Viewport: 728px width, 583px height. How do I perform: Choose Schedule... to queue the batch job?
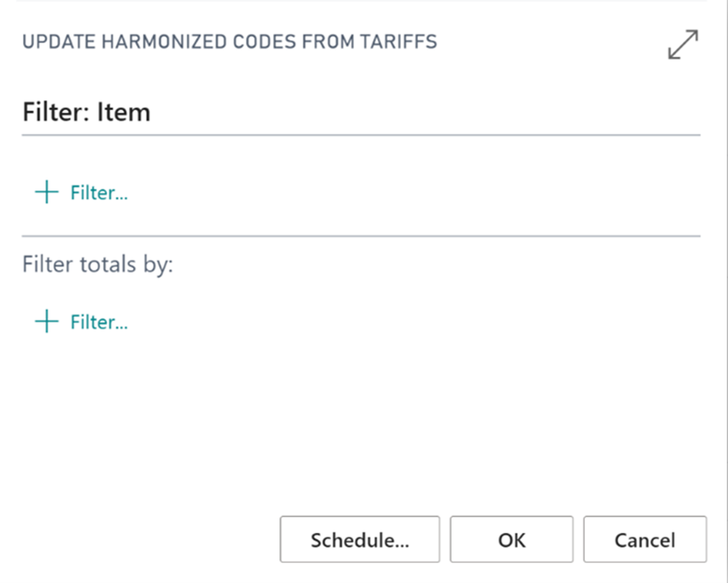pyautogui.click(x=360, y=539)
